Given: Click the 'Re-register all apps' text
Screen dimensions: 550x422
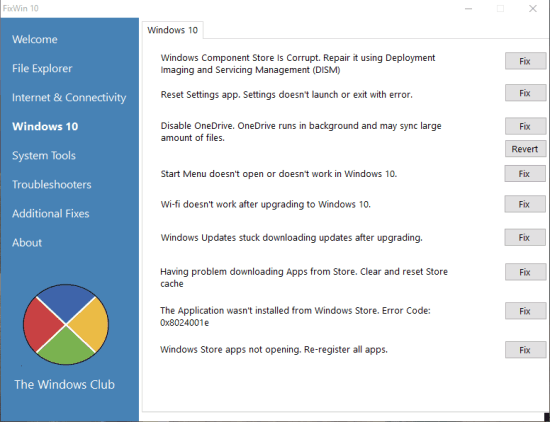Looking at the screenshot, I should click(x=274, y=350).
